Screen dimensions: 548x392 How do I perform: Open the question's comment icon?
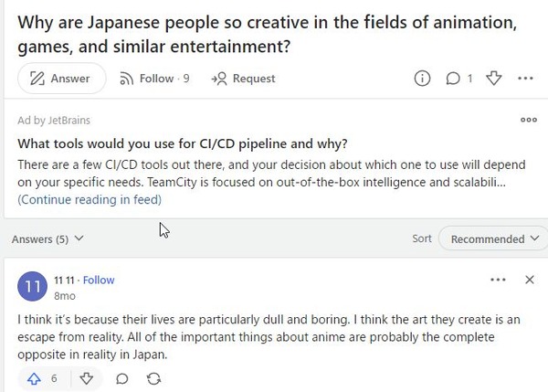click(453, 79)
